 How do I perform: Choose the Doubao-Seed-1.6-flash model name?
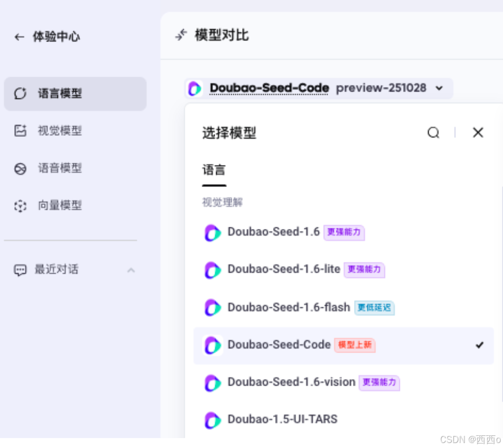point(288,307)
